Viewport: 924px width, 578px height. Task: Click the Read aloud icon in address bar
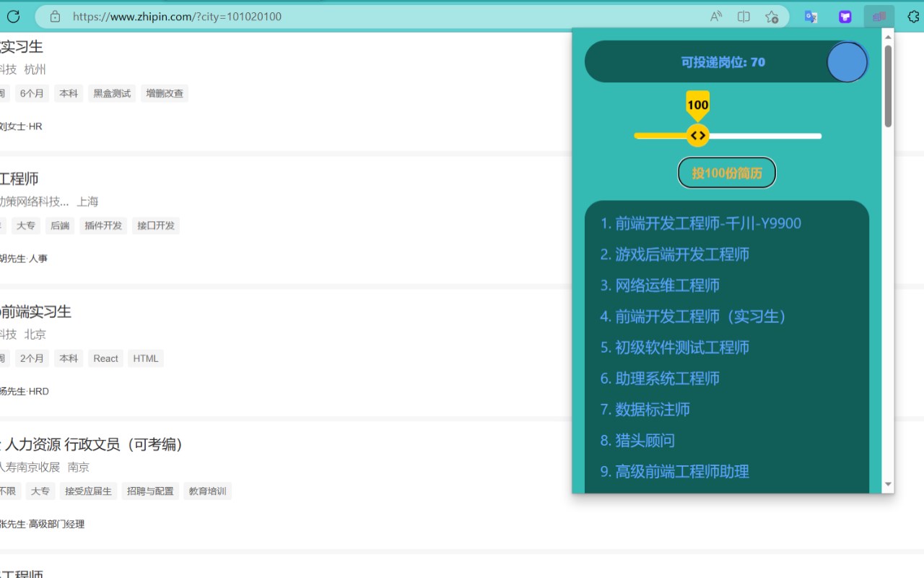coord(716,17)
